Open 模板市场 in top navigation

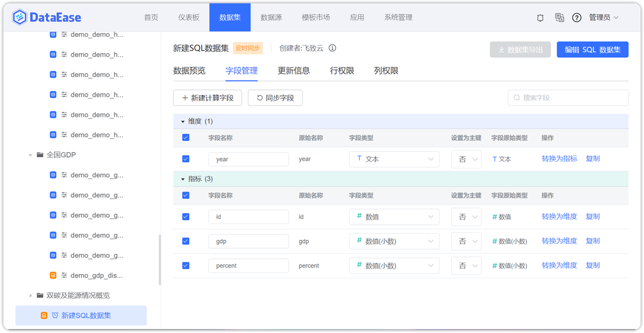click(316, 18)
